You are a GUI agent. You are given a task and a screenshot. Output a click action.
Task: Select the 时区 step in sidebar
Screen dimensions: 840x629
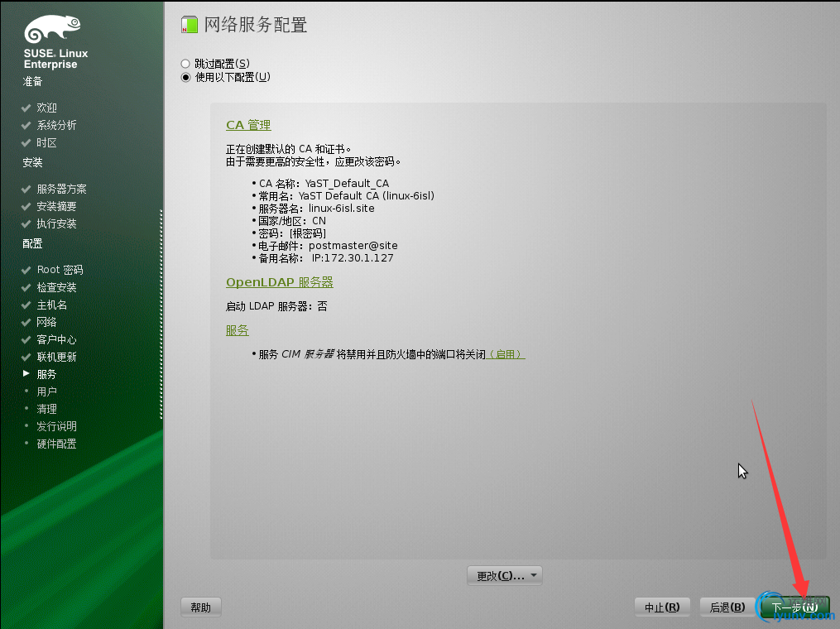[x=46, y=142]
